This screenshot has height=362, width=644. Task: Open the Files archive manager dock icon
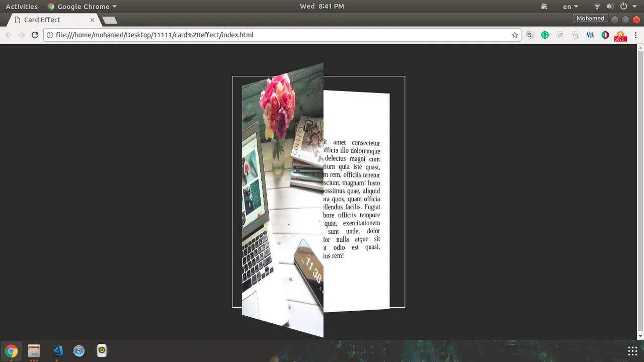34,351
